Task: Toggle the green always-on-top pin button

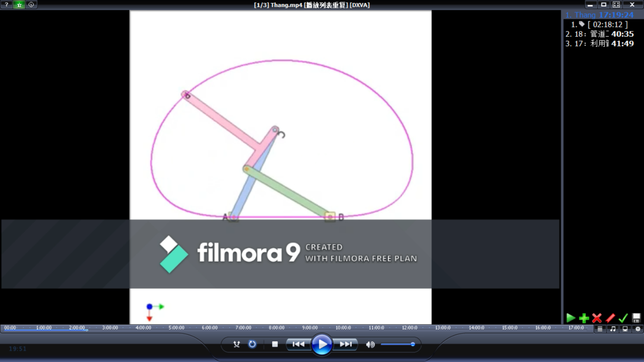Action: [x=19, y=4]
